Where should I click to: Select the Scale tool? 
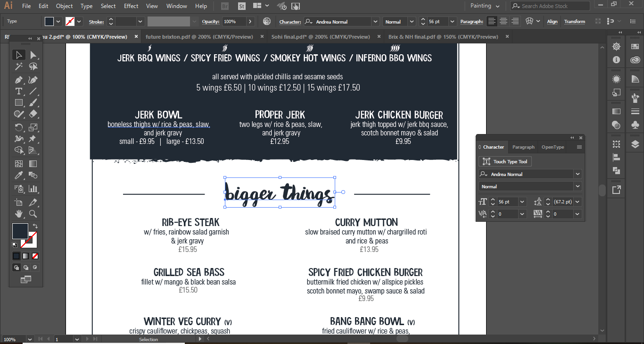tap(33, 127)
